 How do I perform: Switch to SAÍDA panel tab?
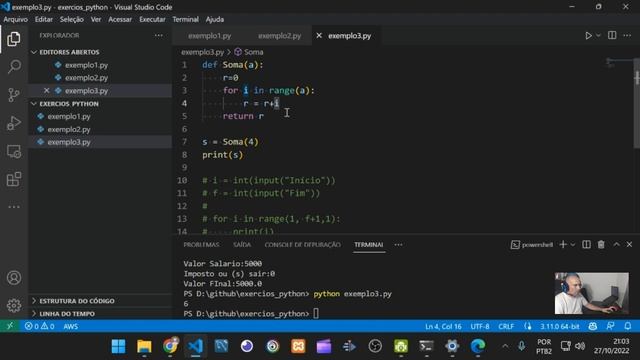pyautogui.click(x=242, y=244)
